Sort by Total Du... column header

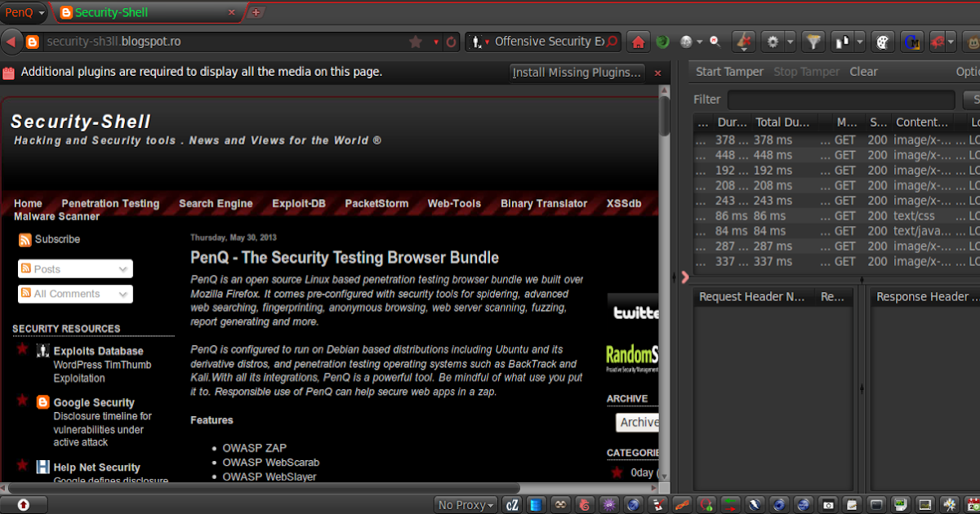(x=786, y=122)
